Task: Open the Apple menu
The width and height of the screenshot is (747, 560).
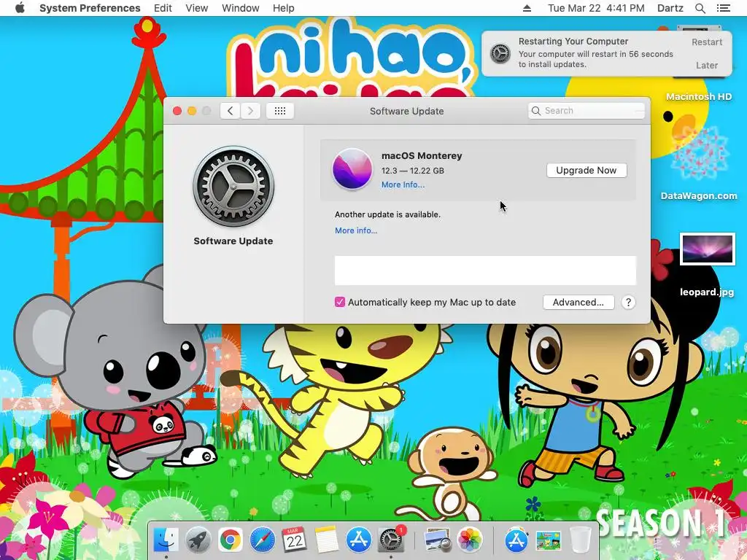Action: pyautogui.click(x=20, y=8)
